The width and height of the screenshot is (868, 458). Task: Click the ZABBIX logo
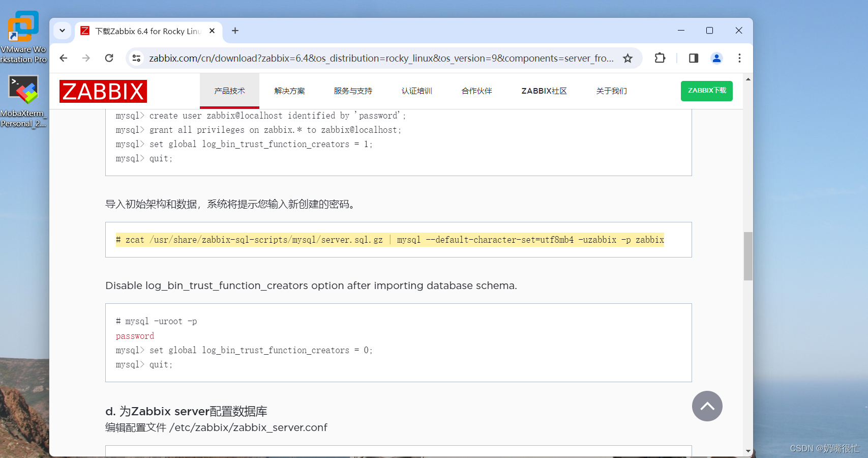(x=103, y=91)
